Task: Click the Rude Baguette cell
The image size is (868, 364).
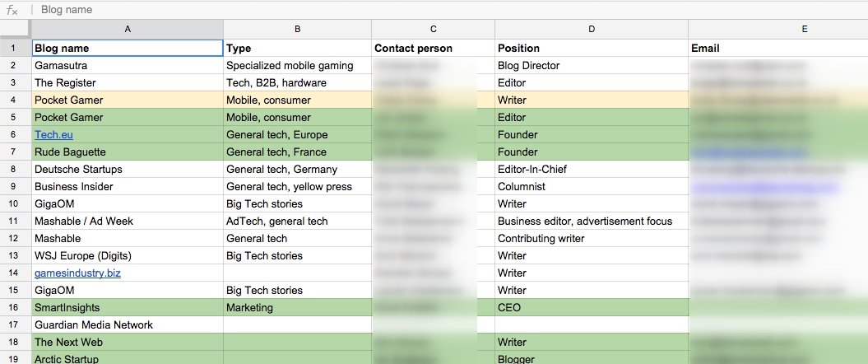Action: click(128, 152)
